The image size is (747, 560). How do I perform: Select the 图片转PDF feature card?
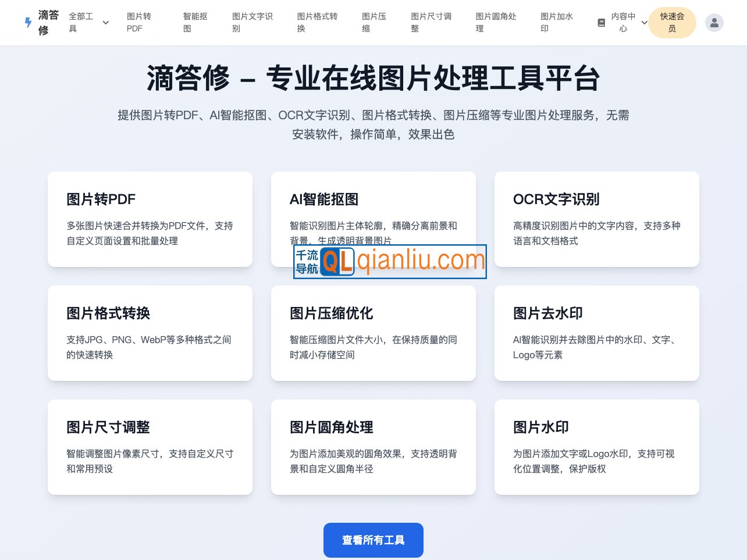point(150,219)
